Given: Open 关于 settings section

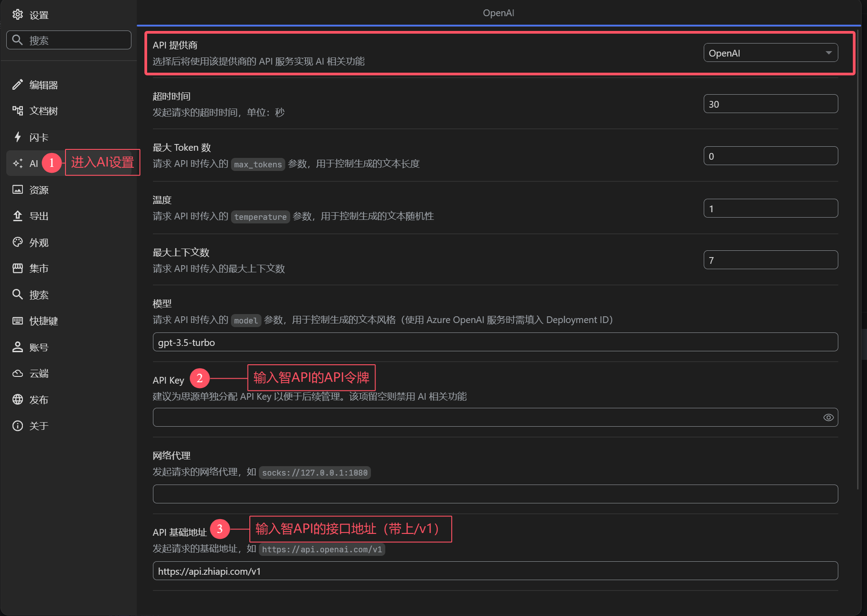Looking at the screenshot, I should click(x=70, y=426).
